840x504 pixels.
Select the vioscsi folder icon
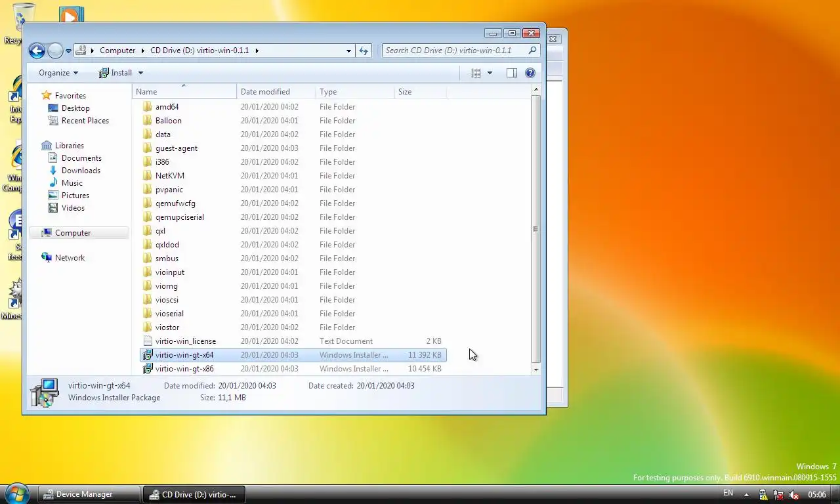[x=148, y=300]
